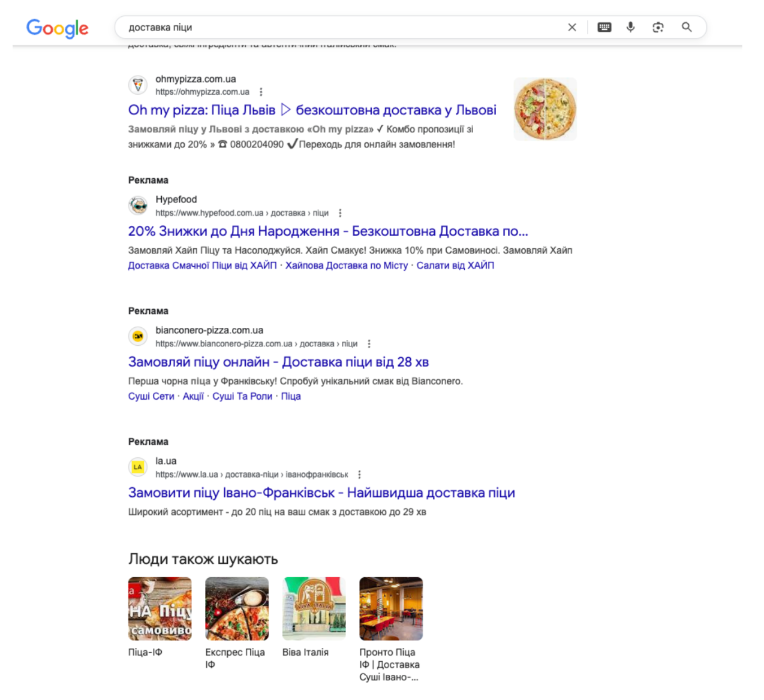Viewport: 764px width, 700px height.
Task: Open the "Замовляй піцу онлайн" ad link
Action: pyautogui.click(x=278, y=362)
